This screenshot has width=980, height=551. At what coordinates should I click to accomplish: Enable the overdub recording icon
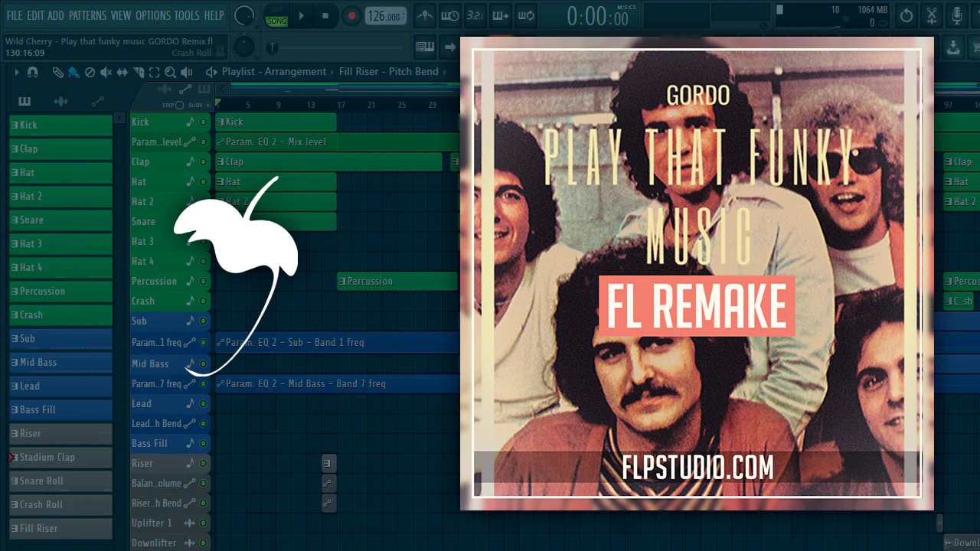click(x=500, y=15)
